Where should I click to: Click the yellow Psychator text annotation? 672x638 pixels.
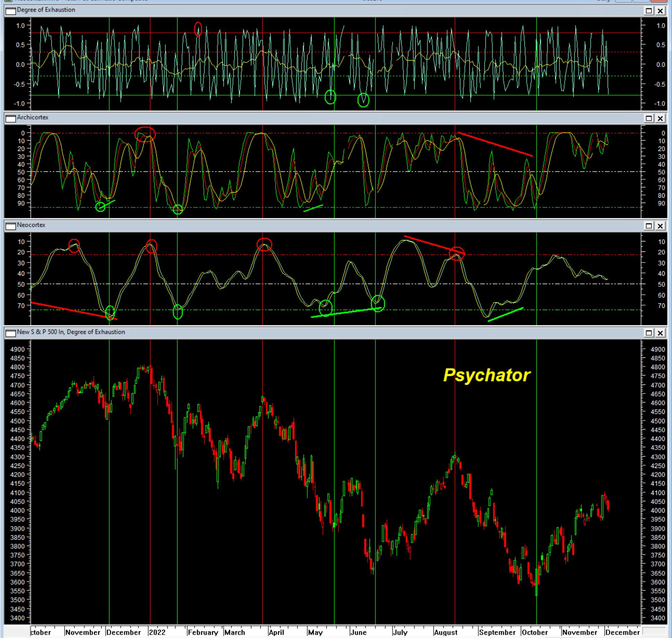(487, 375)
